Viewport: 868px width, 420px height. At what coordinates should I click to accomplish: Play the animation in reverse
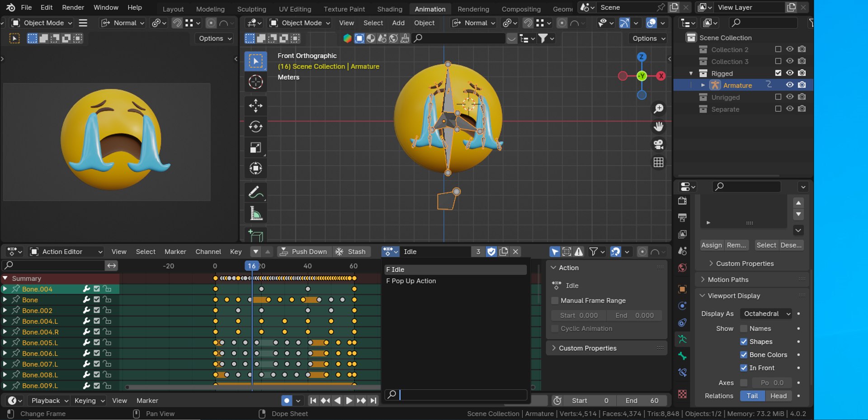pos(337,401)
